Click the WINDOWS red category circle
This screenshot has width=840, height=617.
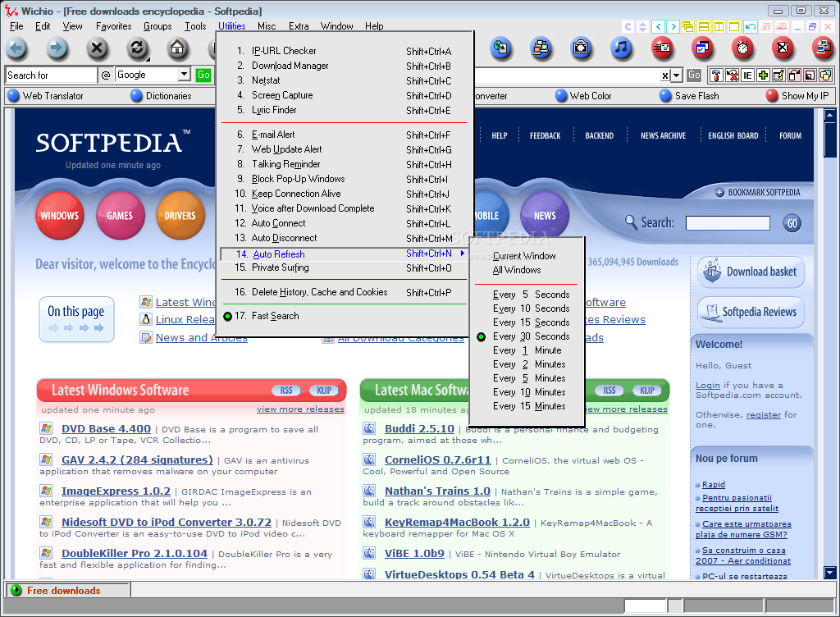click(59, 216)
